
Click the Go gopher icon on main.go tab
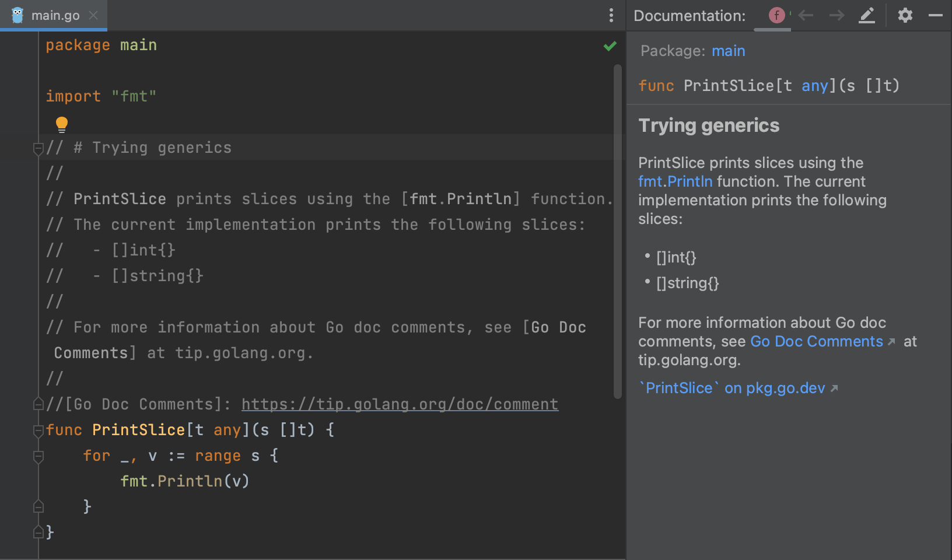tap(17, 15)
